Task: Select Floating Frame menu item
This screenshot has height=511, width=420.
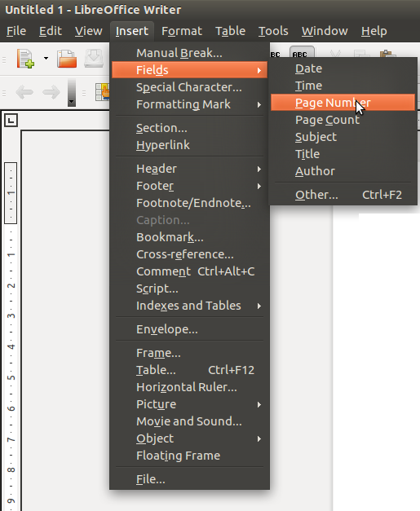Action: click(x=189, y=456)
